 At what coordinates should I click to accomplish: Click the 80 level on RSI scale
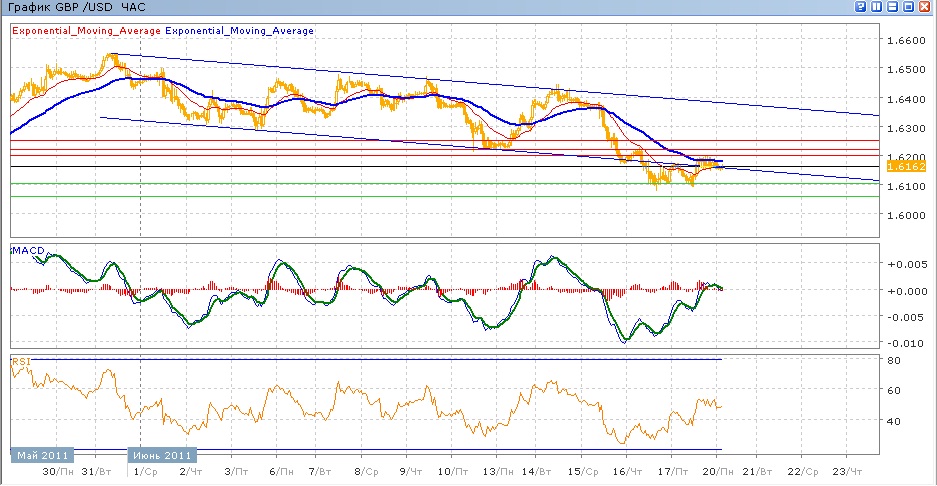click(x=894, y=360)
